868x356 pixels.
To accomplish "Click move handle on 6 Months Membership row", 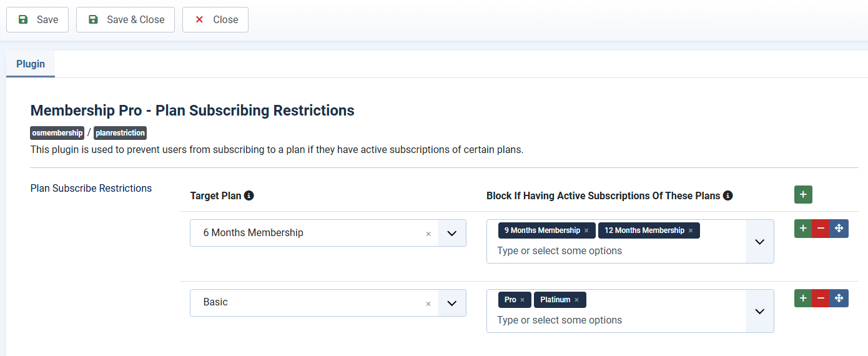I will point(839,229).
